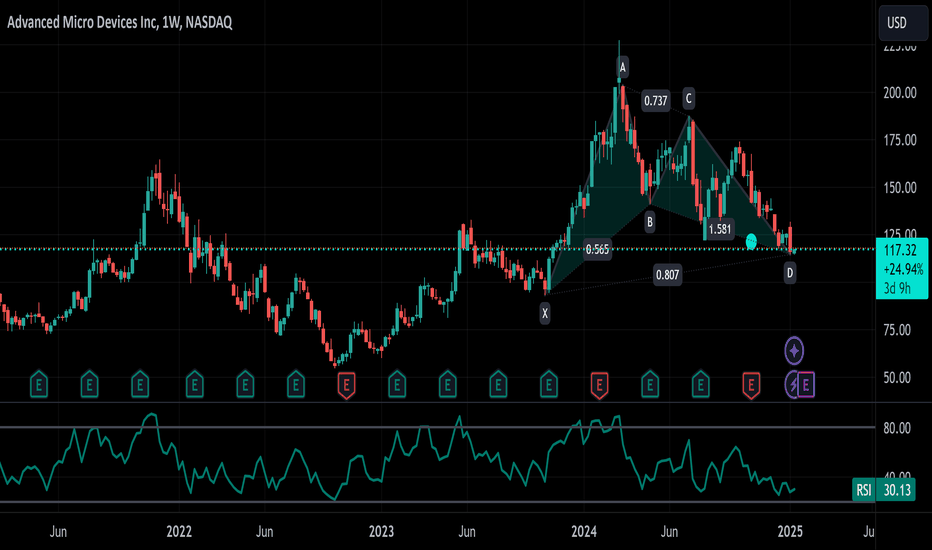
Task: Click the 2022 time axis label
Action: click(x=179, y=531)
